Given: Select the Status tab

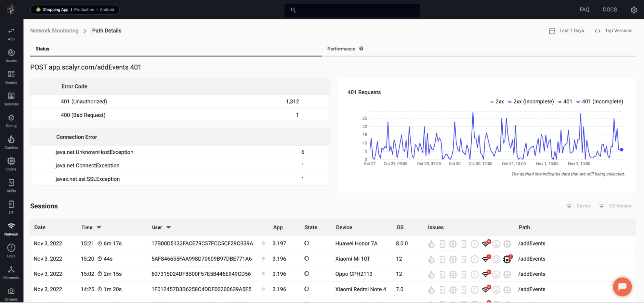Looking at the screenshot, I should click(x=42, y=49).
